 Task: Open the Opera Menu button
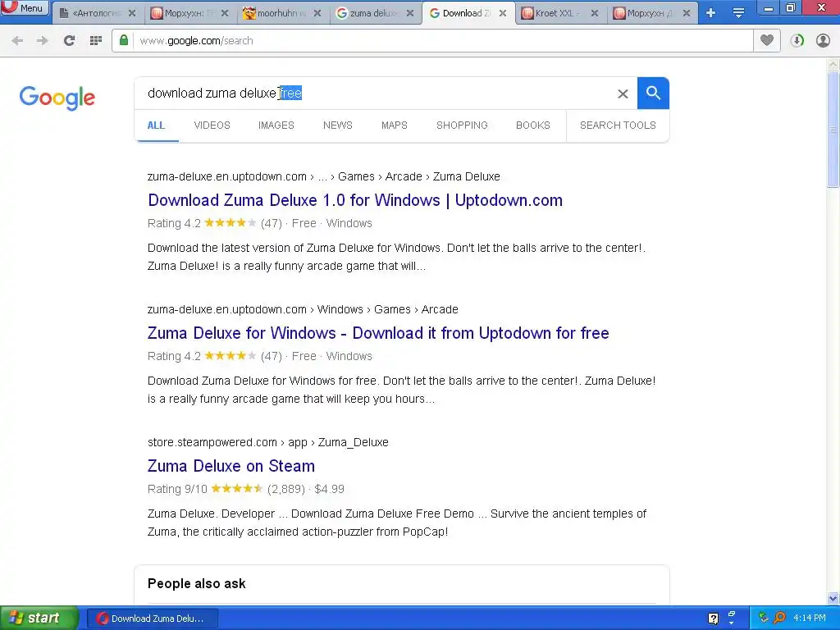coord(24,7)
